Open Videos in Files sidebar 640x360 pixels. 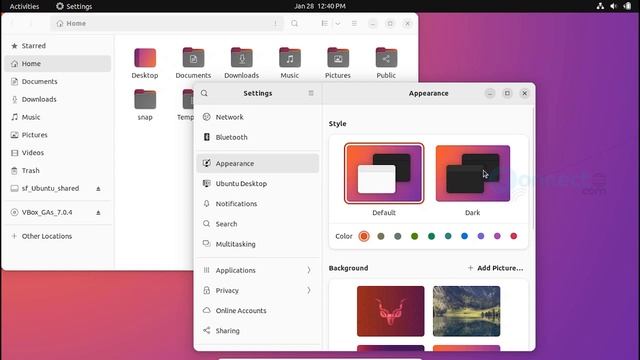[x=58, y=153]
